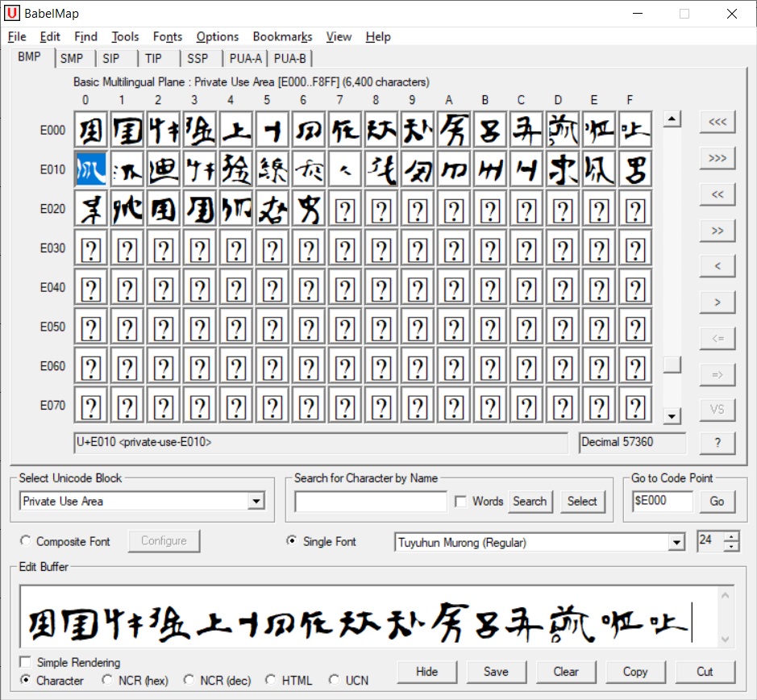Click the Copy button
The image size is (757, 700).
[635, 672]
